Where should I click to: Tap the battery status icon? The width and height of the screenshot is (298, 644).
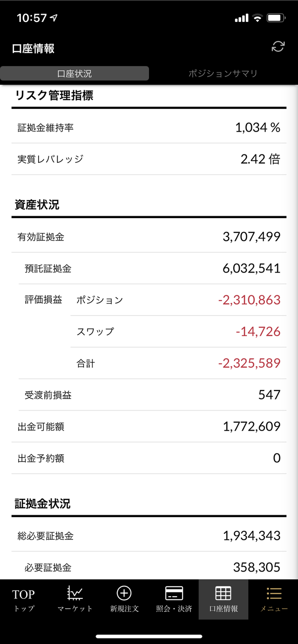click(276, 18)
